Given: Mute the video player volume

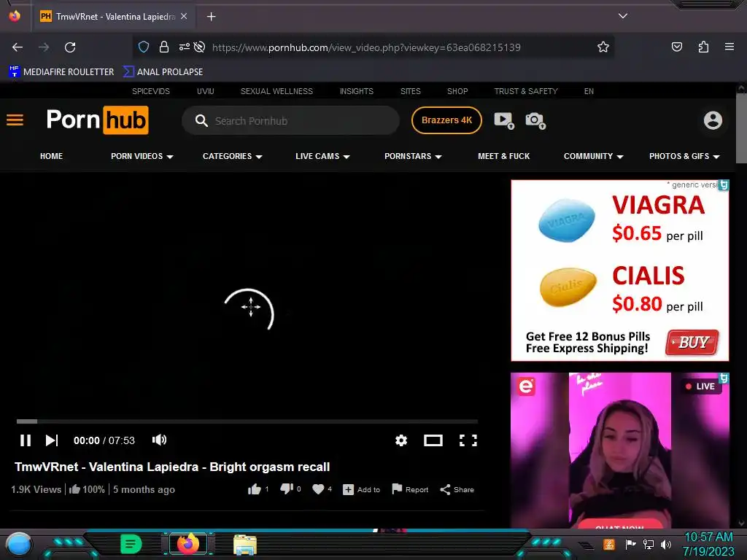Looking at the screenshot, I should pyautogui.click(x=159, y=440).
